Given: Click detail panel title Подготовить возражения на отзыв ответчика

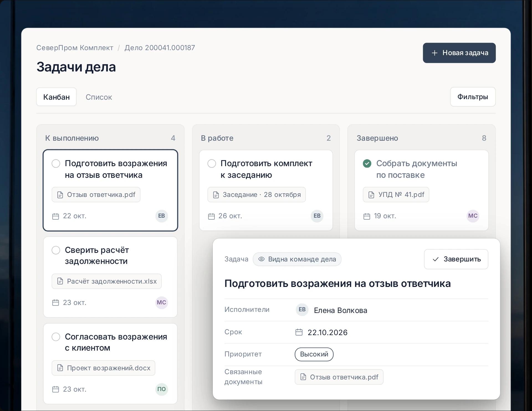Looking at the screenshot, I should (337, 284).
